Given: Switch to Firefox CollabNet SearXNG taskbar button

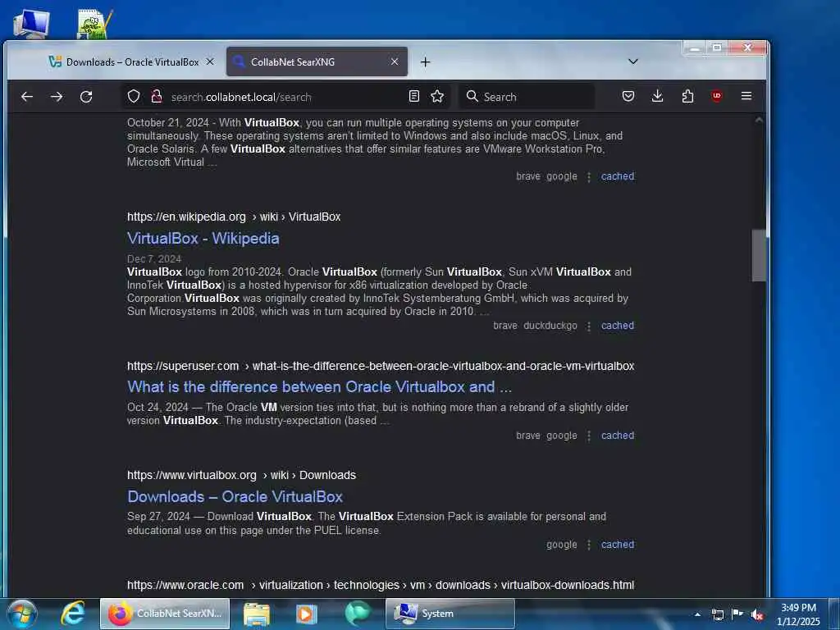Looking at the screenshot, I should (x=165, y=614).
